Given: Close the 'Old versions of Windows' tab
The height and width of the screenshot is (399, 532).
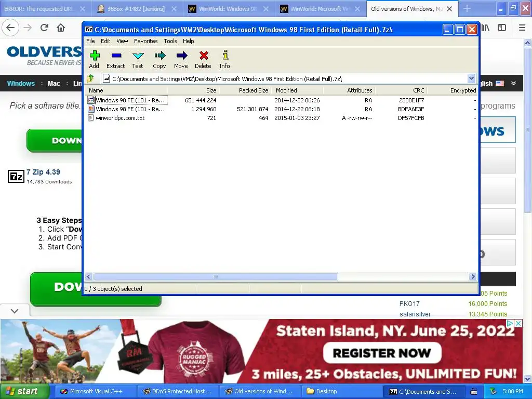Looking at the screenshot, I should [449, 9].
